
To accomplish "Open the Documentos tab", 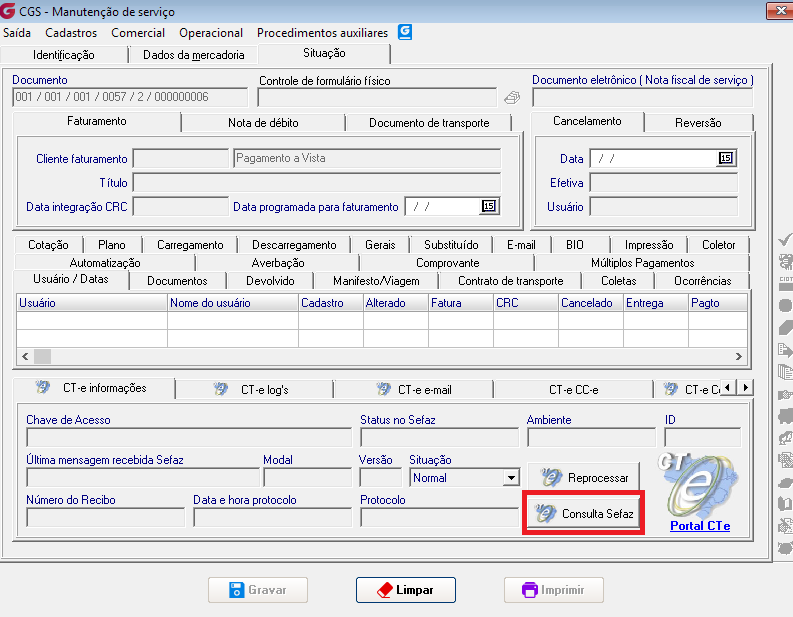I will click(177, 281).
